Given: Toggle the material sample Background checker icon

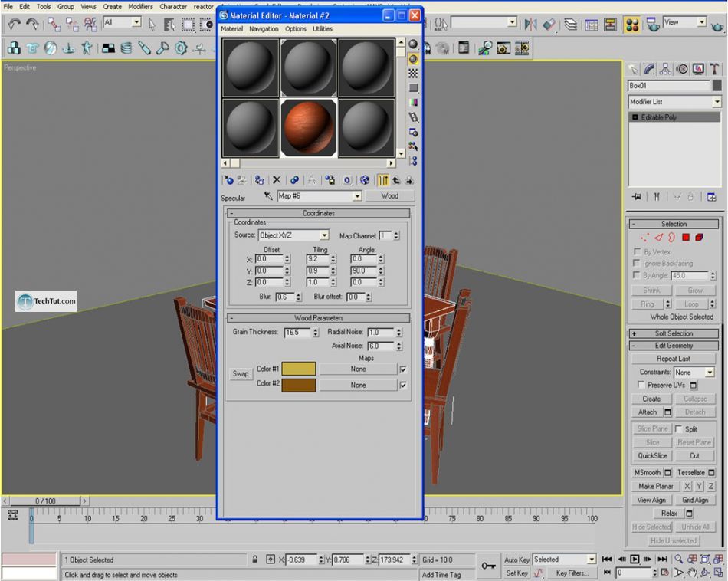Looking at the screenshot, I should point(413,74).
